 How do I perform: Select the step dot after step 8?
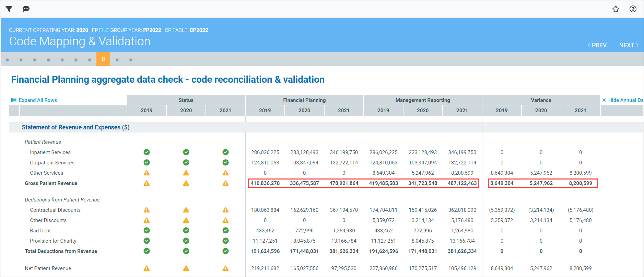117,60
